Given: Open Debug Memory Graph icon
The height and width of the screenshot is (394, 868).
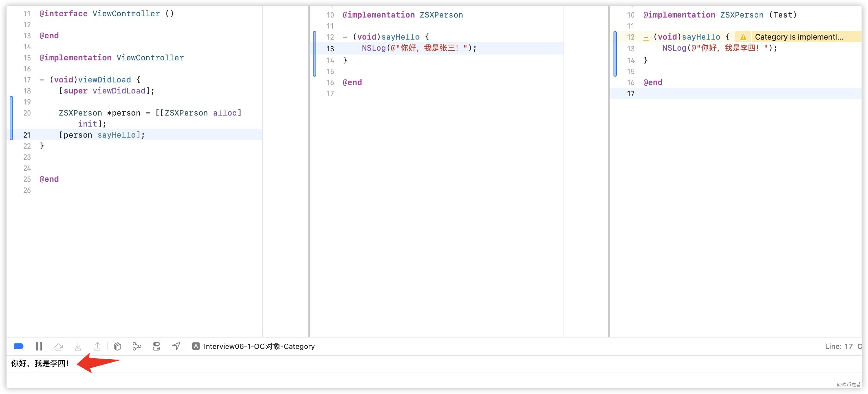Looking at the screenshot, I should point(137,346).
